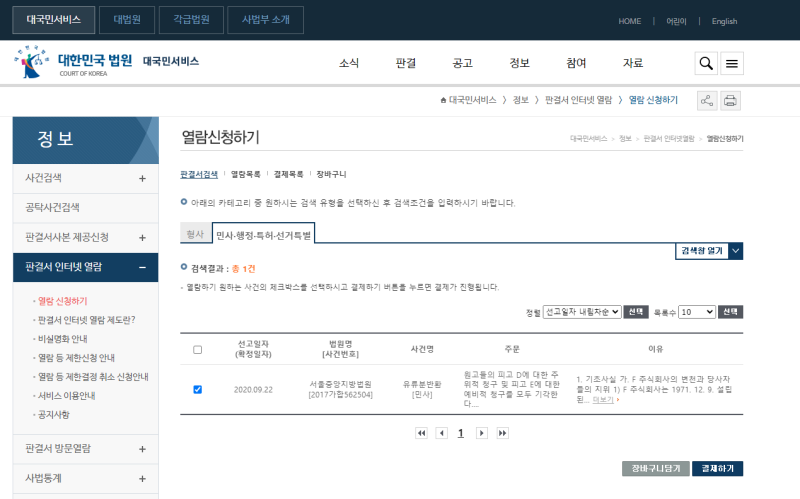The image size is (800, 499).
Task: Click the share icon
Action: [x=707, y=101]
